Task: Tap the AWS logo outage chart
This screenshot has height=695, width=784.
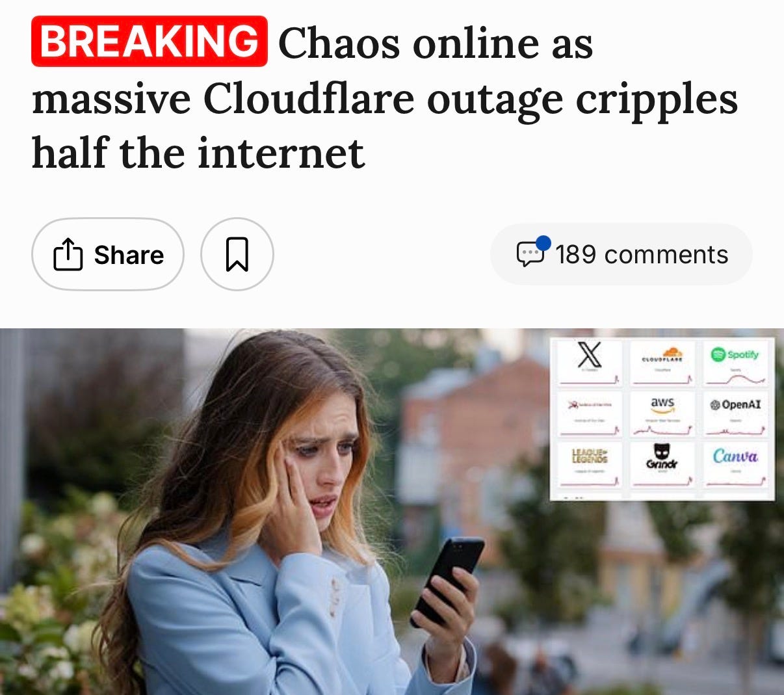Action: tap(662, 413)
